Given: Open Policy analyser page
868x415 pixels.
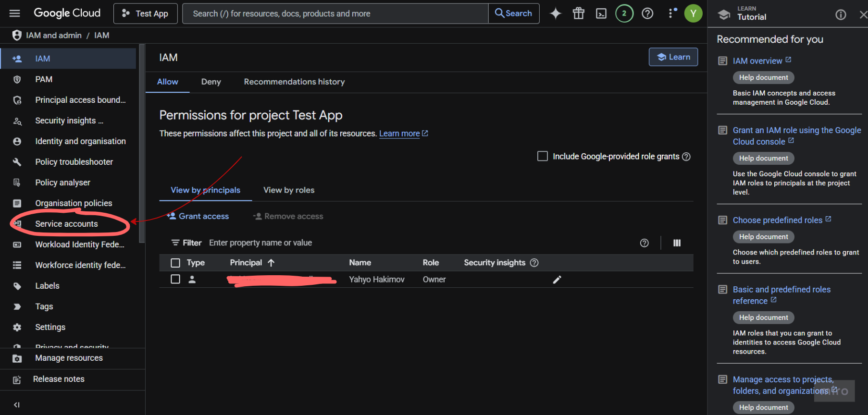Looking at the screenshot, I should pyautogui.click(x=68, y=183).
